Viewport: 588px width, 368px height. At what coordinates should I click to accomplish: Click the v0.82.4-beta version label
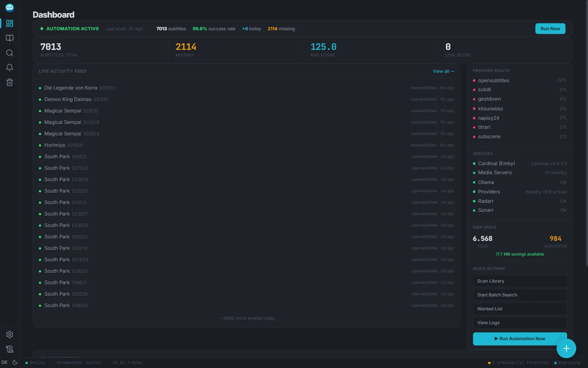(x=127, y=363)
